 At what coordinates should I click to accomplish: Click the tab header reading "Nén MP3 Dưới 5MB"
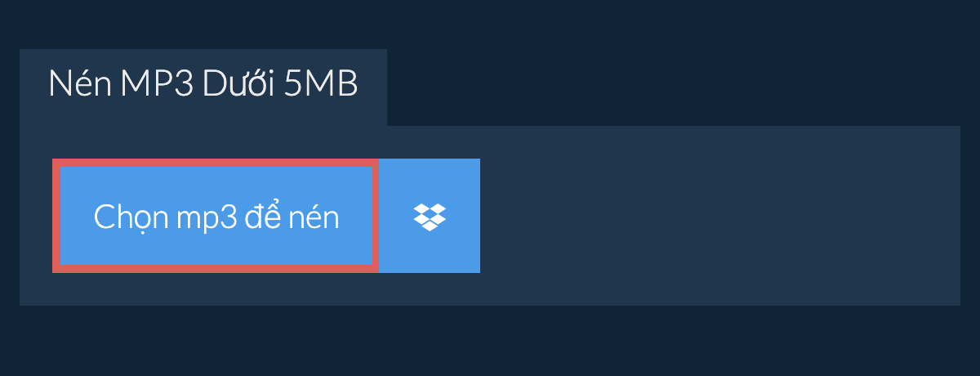[x=203, y=87]
